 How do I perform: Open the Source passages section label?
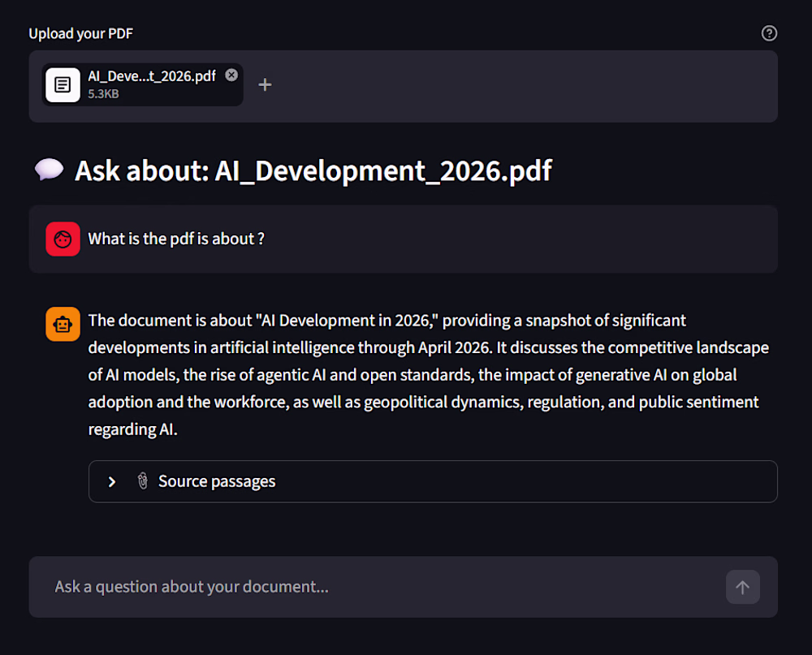[217, 481]
